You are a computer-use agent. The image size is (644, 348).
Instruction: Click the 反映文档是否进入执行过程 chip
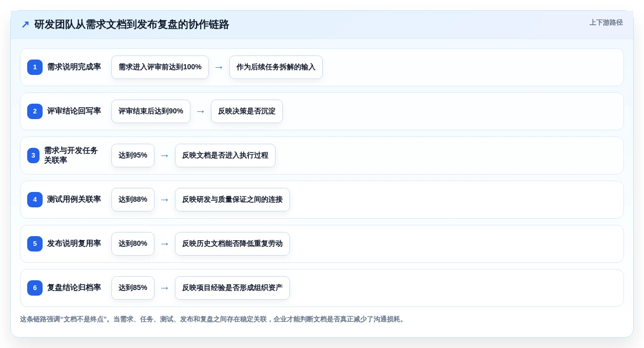click(225, 156)
